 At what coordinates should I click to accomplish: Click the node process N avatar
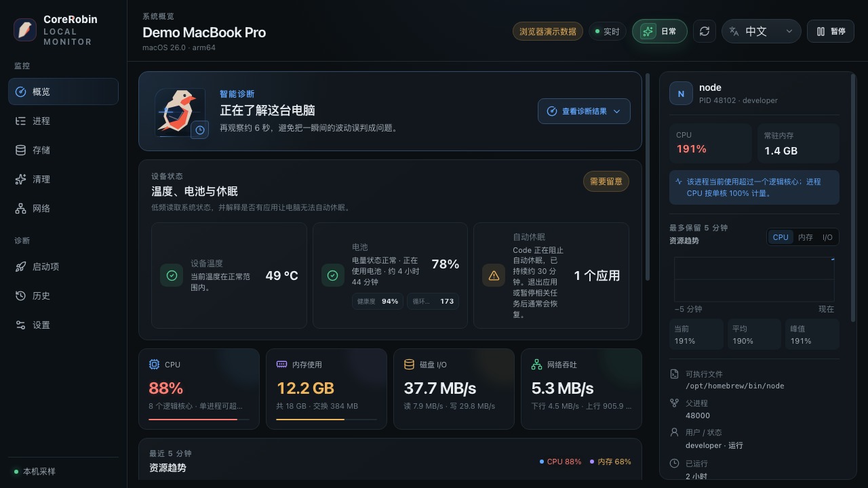coord(681,94)
